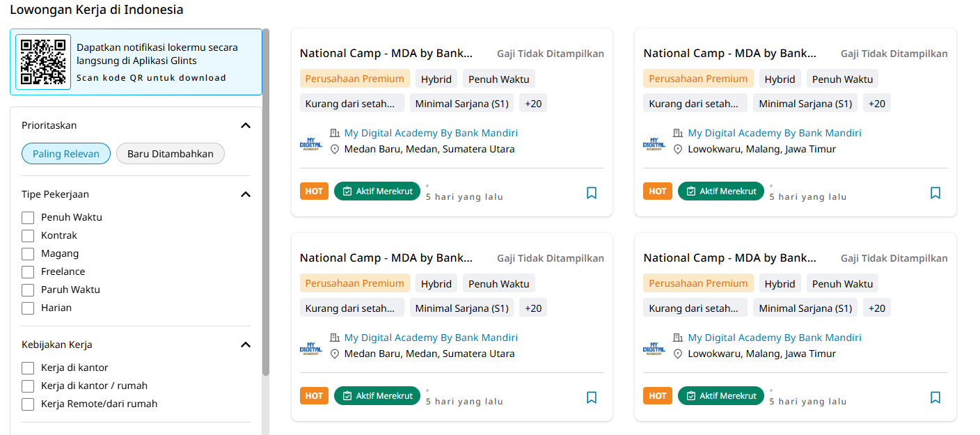Bookmark the top-row Lowokwaru, Malang job listing
The height and width of the screenshot is (435, 980).
pyautogui.click(x=935, y=193)
